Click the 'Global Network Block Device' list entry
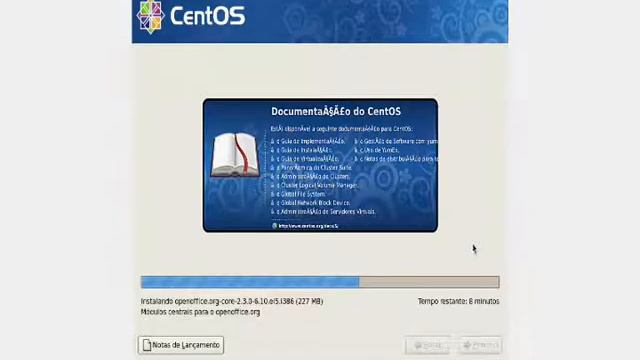Screen dimensions: 640x360 tap(316, 203)
